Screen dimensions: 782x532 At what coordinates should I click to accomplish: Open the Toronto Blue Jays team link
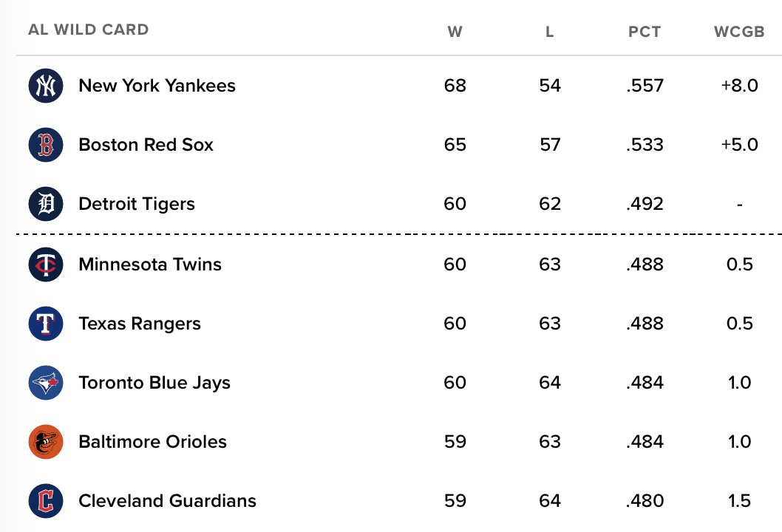pyautogui.click(x=154, y=383)
